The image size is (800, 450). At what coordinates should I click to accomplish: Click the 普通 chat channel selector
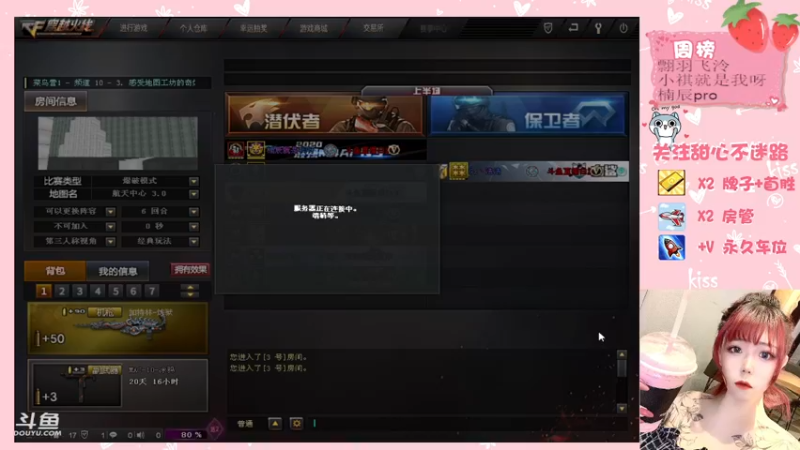(245, 423)
